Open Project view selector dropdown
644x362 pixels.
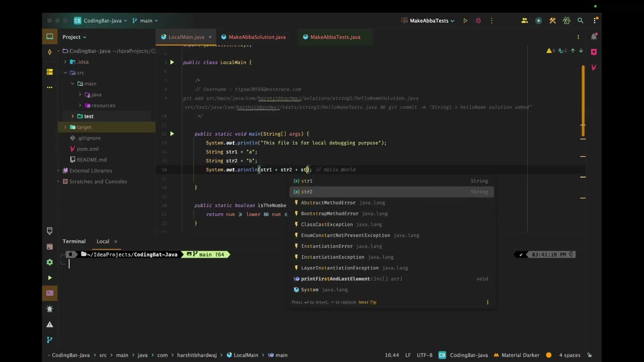click(74, 37)
